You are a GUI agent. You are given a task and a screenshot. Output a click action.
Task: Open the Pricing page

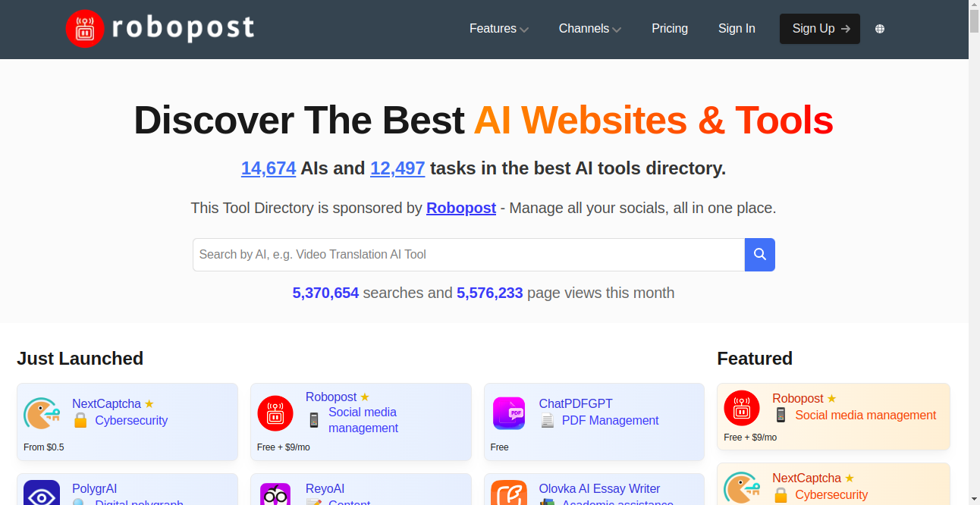click(x=670, y=29)
